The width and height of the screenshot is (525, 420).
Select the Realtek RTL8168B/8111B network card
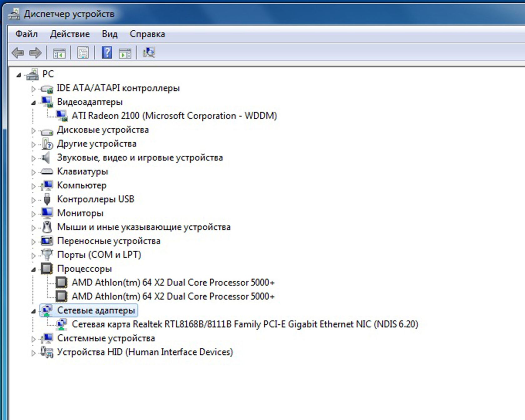[245, 324]
